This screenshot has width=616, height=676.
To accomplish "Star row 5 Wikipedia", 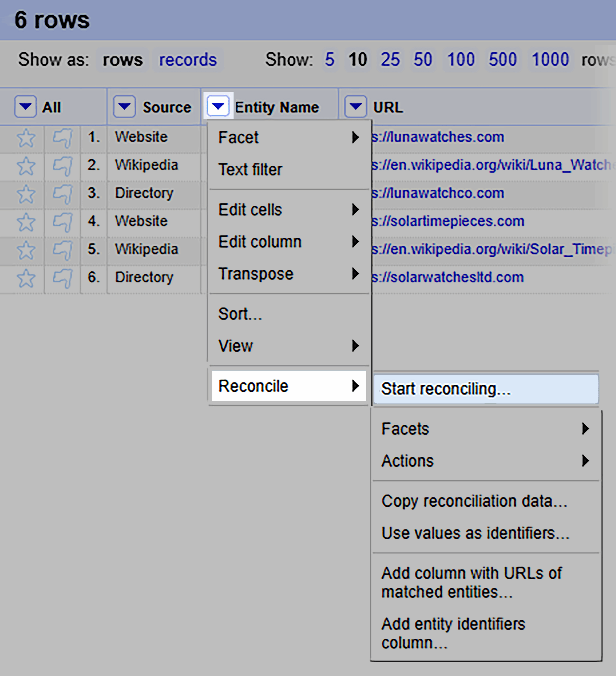I will pos(26,251).
